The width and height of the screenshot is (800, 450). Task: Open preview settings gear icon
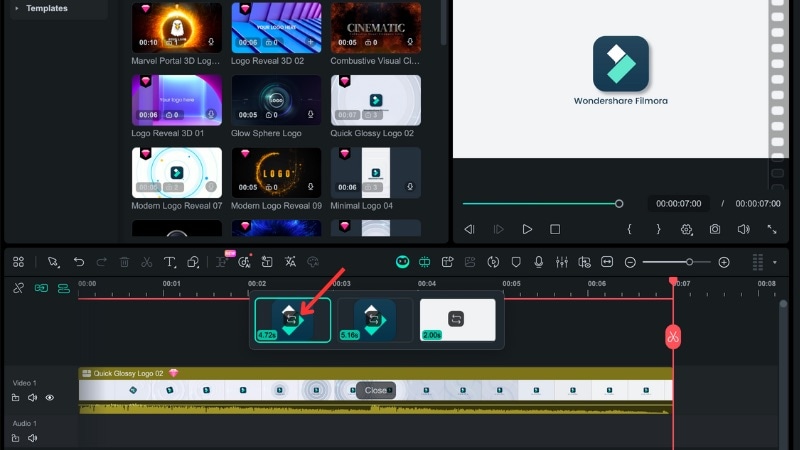[687, 230]
